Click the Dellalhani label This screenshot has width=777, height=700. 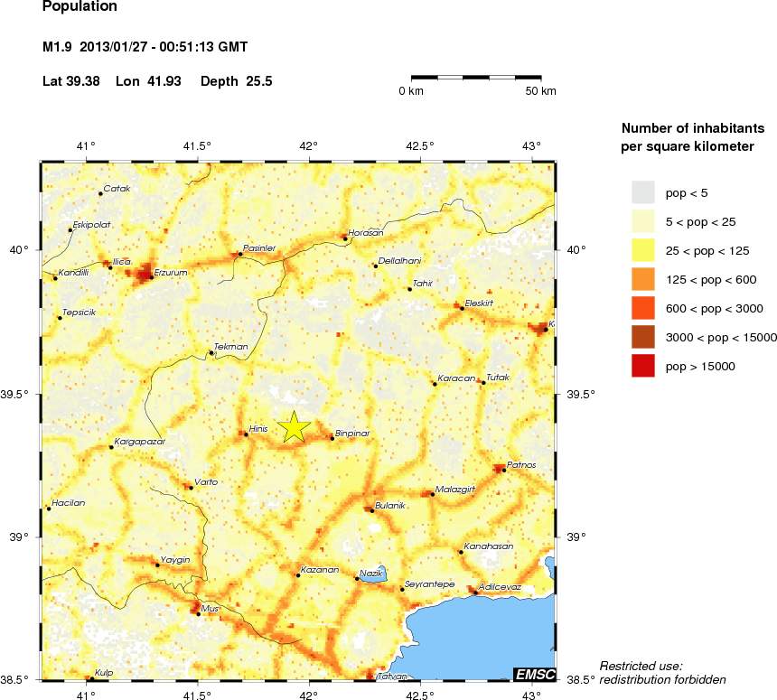(399, 261)
